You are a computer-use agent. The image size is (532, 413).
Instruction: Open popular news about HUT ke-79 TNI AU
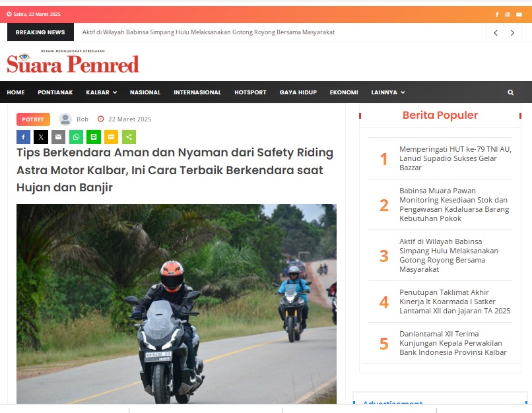click(x=455, y=158)
